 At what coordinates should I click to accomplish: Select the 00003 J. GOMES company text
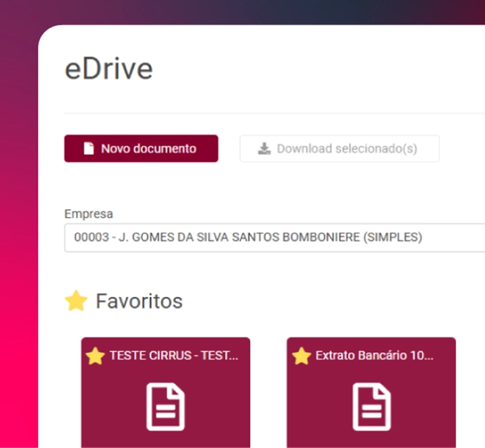tap(248, 237)
